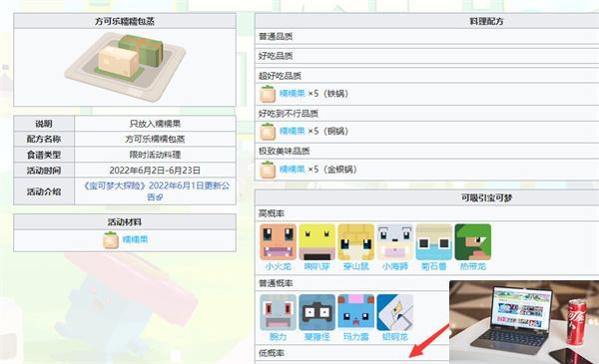Click the 糯糯果 fruit icon in the 铜锅 row
The width and height of the screenshot is (599, 364).
[268, 132]
